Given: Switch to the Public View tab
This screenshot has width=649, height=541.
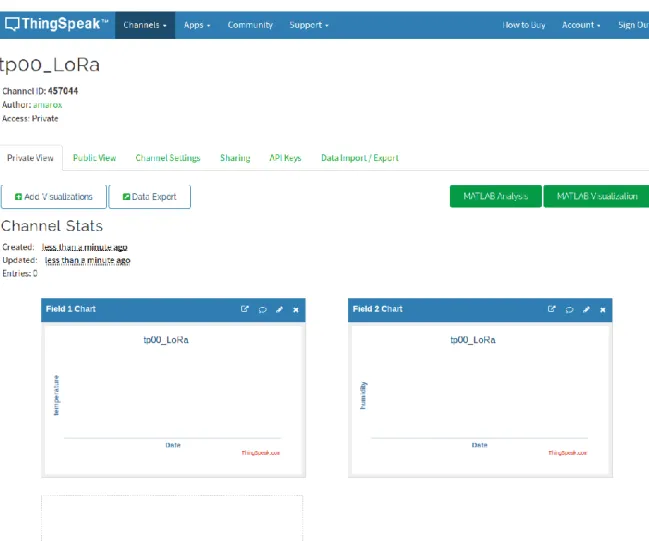Looking at the screenshot, I should [94, 158].
